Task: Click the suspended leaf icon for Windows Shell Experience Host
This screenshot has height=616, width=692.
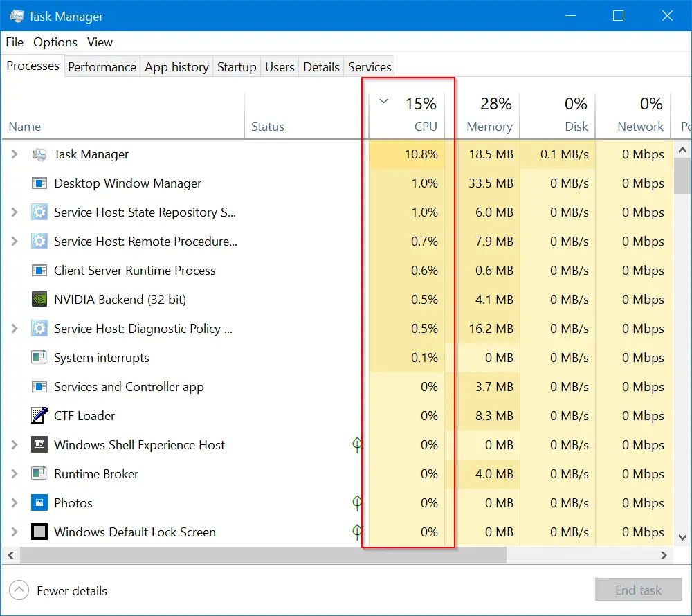Action: pos(357,445)
